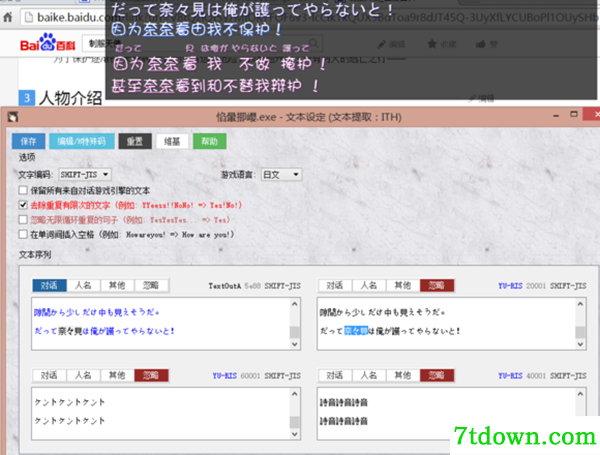Screen dimensions: 600x455
Task: Select 忽略 tab in YU-RIS 20001 panel
Action: coord(437,285)
